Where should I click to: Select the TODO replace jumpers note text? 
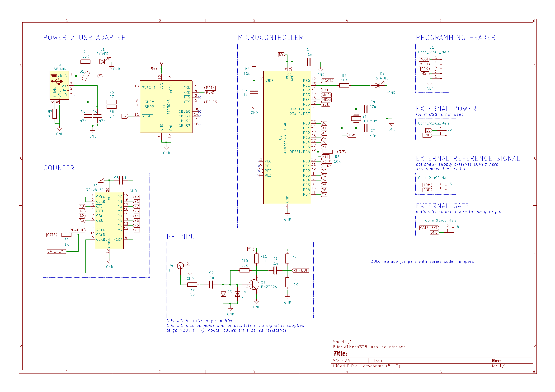[421, 262]
